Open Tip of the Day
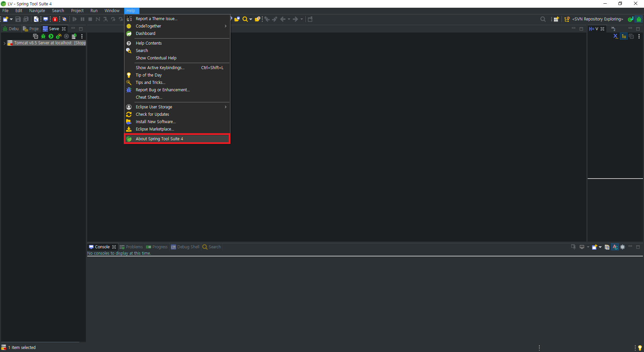The height and width of the screenshot is (352, 644). point(177,75)
